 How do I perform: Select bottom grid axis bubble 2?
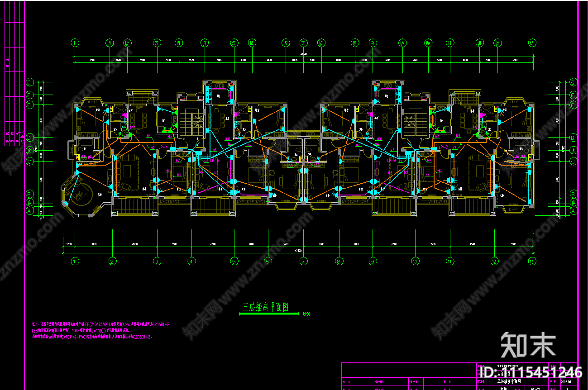(112, 261)
